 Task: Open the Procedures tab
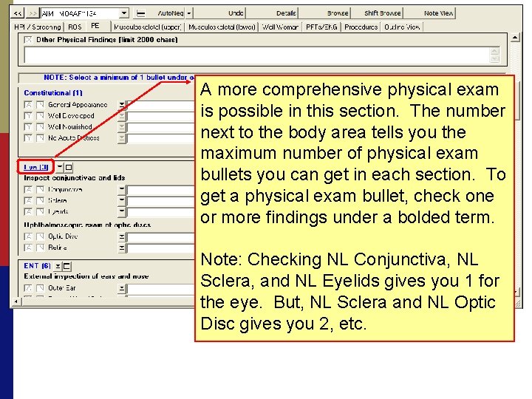click(x=361, y=27)
